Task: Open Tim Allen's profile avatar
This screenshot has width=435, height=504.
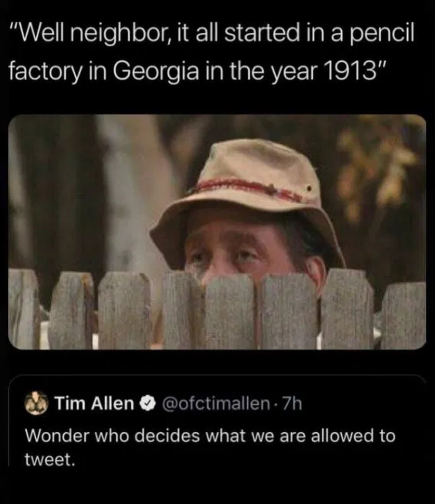Action: click(x=36, y=404)
